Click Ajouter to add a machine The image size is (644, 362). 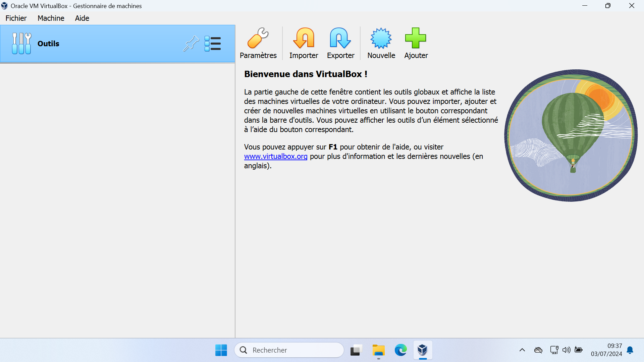point(416,44)
